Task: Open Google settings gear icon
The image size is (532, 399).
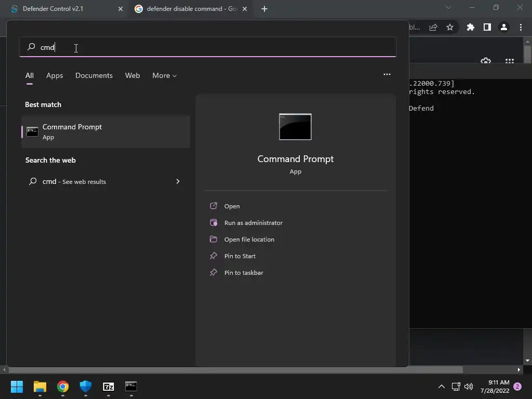Action: (x=486, y=61)
